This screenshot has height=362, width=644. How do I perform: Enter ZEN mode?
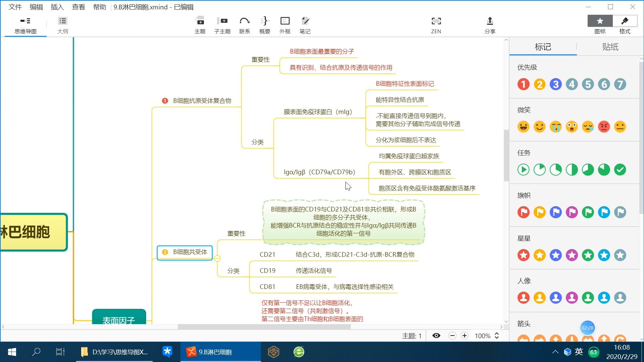436,25
